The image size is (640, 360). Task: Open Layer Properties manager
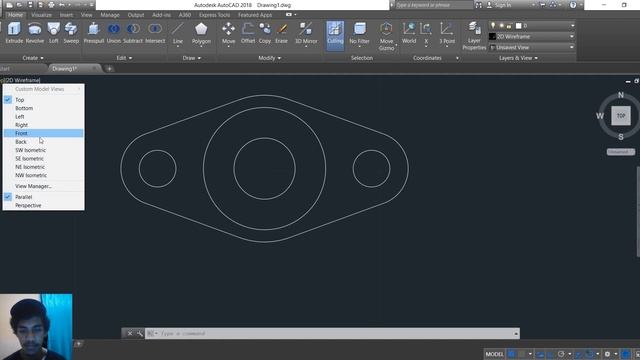pyautogui.click(x=474, y=36)
